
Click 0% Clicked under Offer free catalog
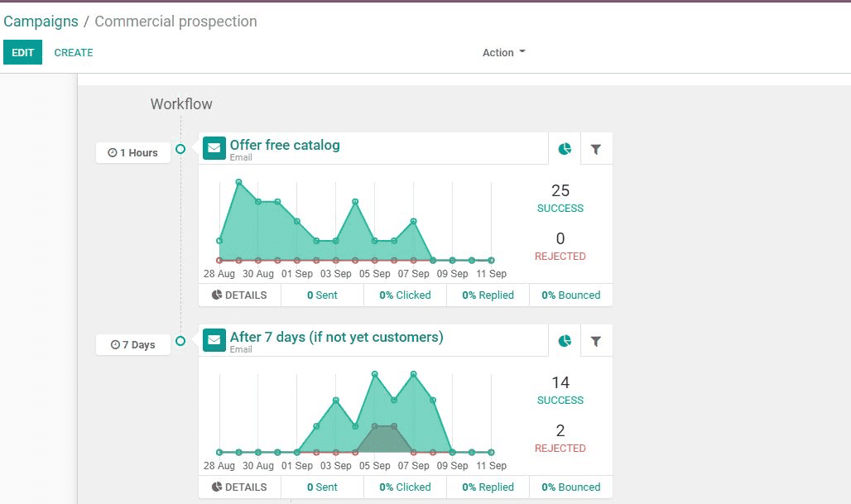pos(405,295)
